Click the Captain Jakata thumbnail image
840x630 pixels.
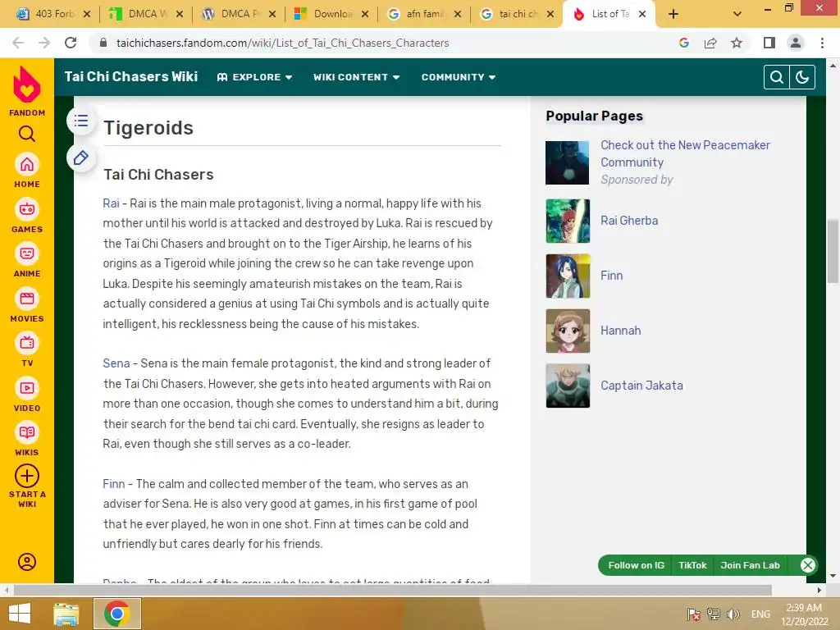click(568, 386)
